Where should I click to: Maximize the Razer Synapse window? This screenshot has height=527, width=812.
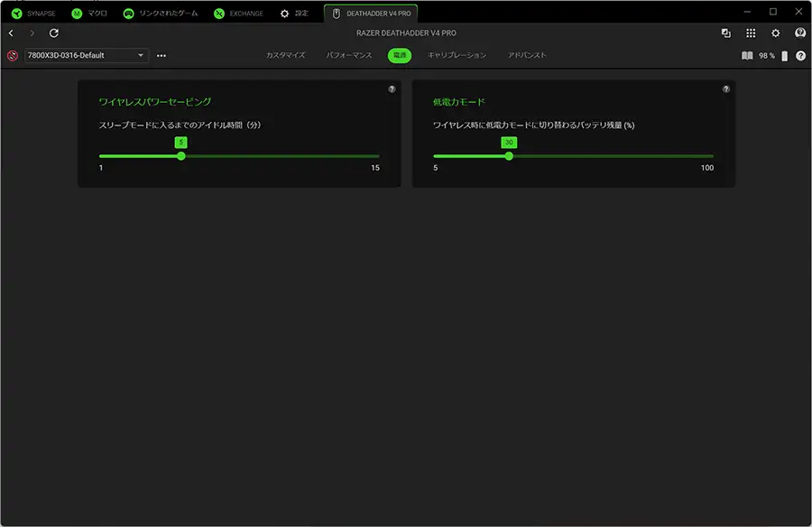pos(773,12)
